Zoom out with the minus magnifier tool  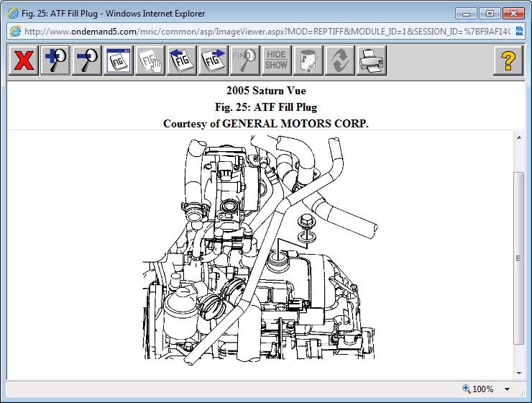(x=87, y=60)
